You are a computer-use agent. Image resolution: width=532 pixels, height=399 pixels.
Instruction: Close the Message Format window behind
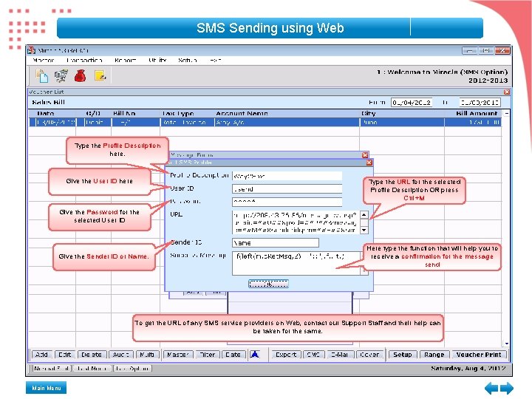(365, 155)
